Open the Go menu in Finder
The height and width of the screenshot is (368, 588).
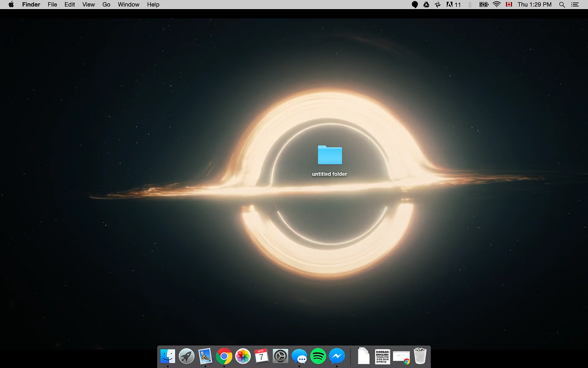click(106, 5)
